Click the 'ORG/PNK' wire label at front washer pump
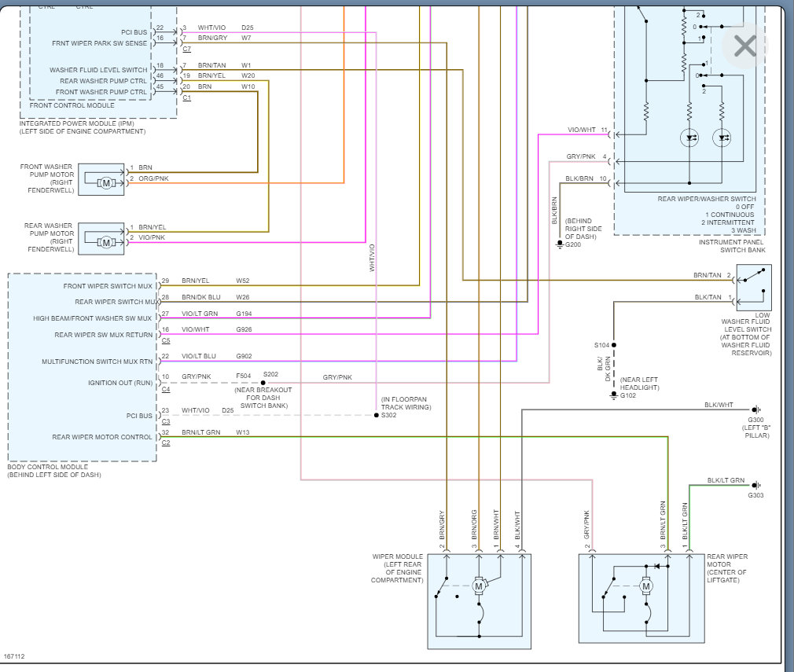The height and width of the screenshot is (672, 794). click(x=153, y=178)
